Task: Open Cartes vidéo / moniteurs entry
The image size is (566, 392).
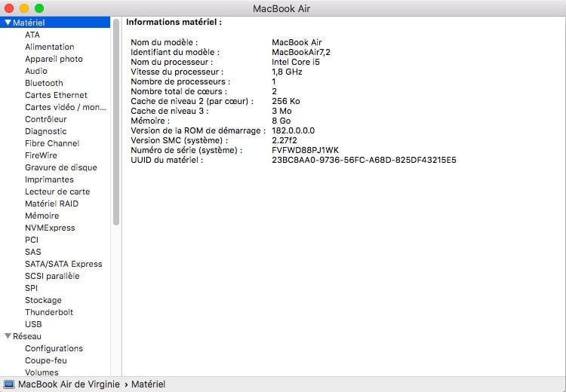Action: tap(66, 107)
